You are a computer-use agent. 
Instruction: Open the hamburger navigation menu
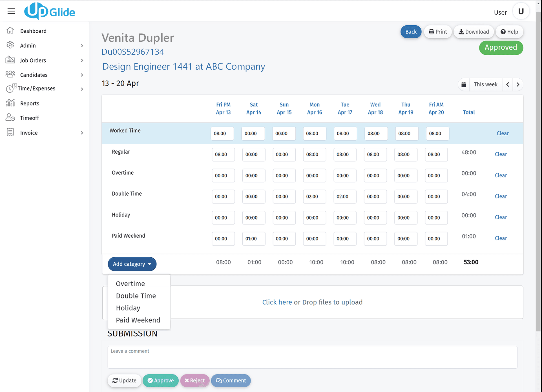pos(11,11)
